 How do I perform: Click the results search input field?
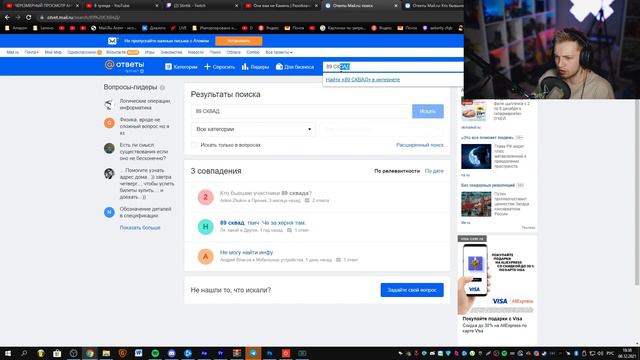click(301, 111)
